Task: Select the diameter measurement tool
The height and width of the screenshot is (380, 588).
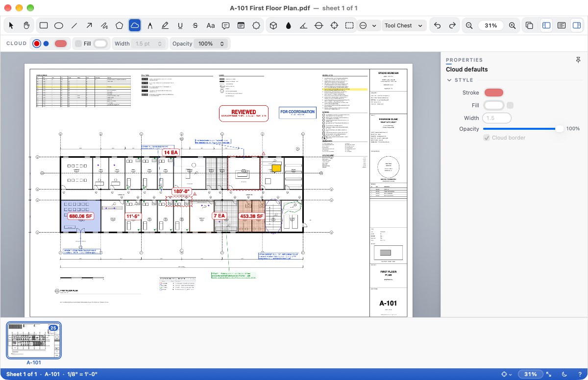Action: 319,25
